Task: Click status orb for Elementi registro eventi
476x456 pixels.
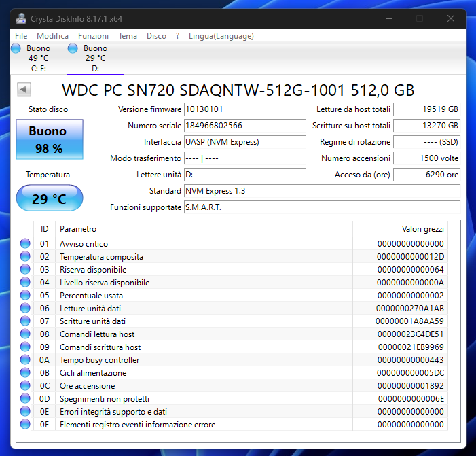Action: 25,424
